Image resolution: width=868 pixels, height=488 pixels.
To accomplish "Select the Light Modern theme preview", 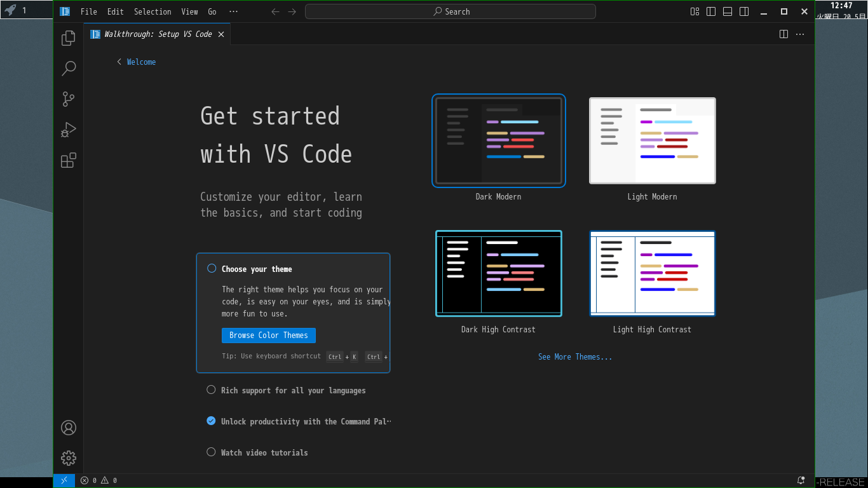I will [x=652, y=140].
